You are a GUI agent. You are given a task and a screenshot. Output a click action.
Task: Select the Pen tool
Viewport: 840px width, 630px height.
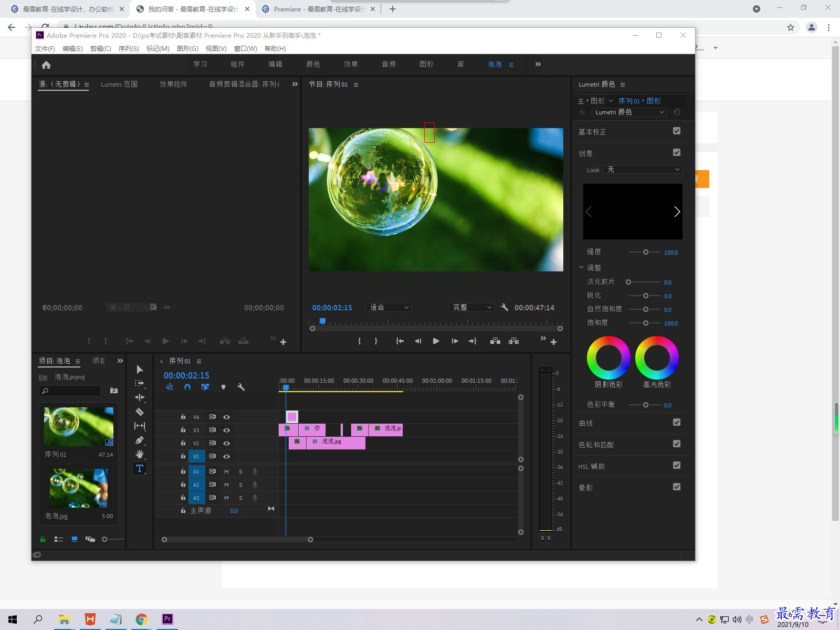coord(140,440)
